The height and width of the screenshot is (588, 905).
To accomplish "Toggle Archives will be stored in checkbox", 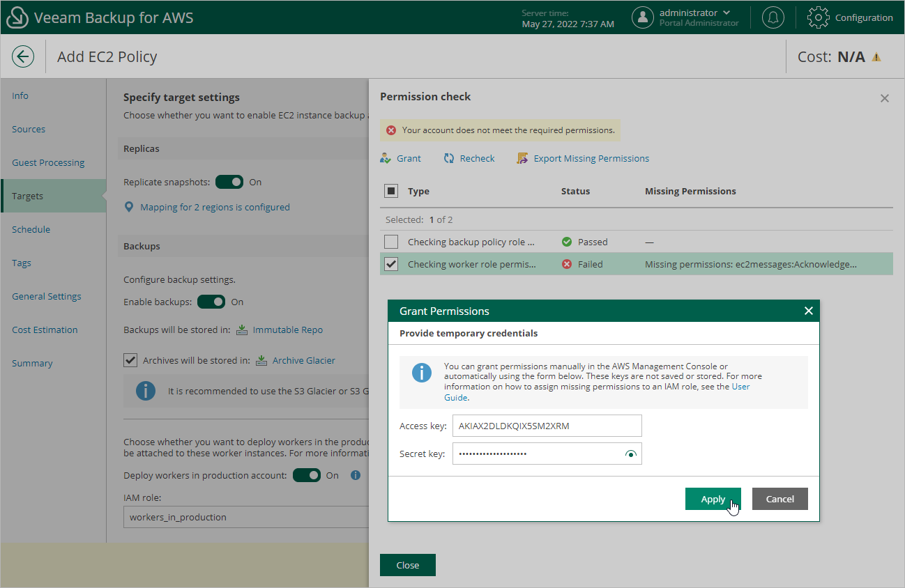I will coord(130,360).
